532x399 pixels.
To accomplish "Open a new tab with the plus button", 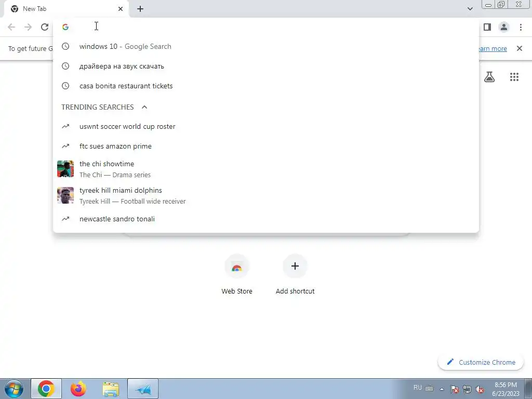I will tap(140, 9).
